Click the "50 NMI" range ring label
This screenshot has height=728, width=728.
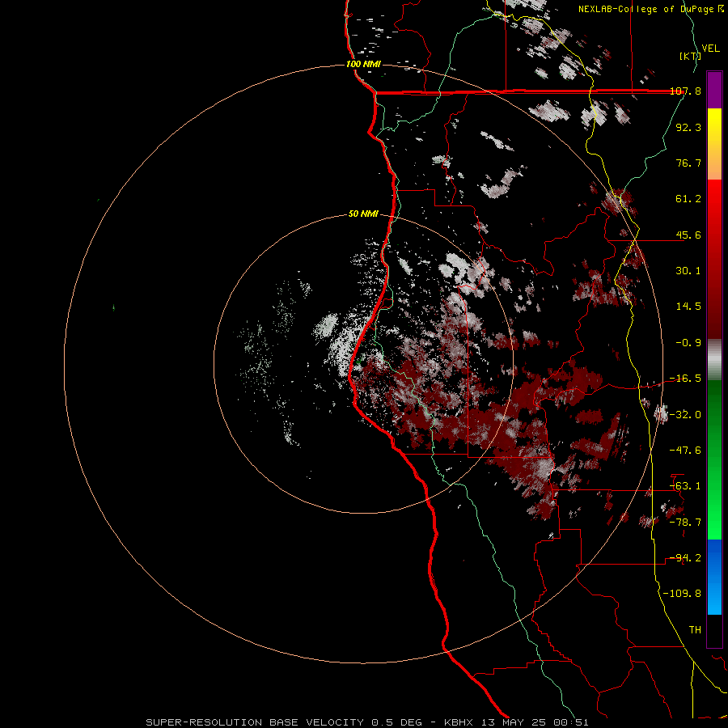pyautogui.click(x=363, y=214)
